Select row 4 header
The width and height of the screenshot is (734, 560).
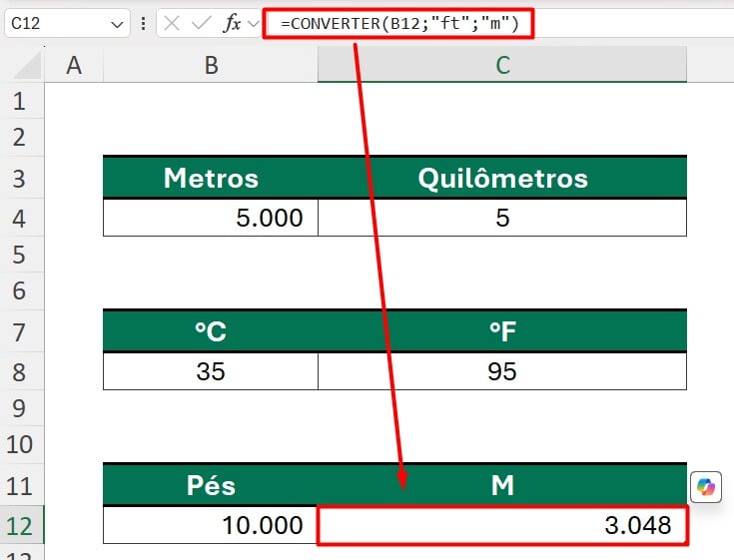(22, 218)
